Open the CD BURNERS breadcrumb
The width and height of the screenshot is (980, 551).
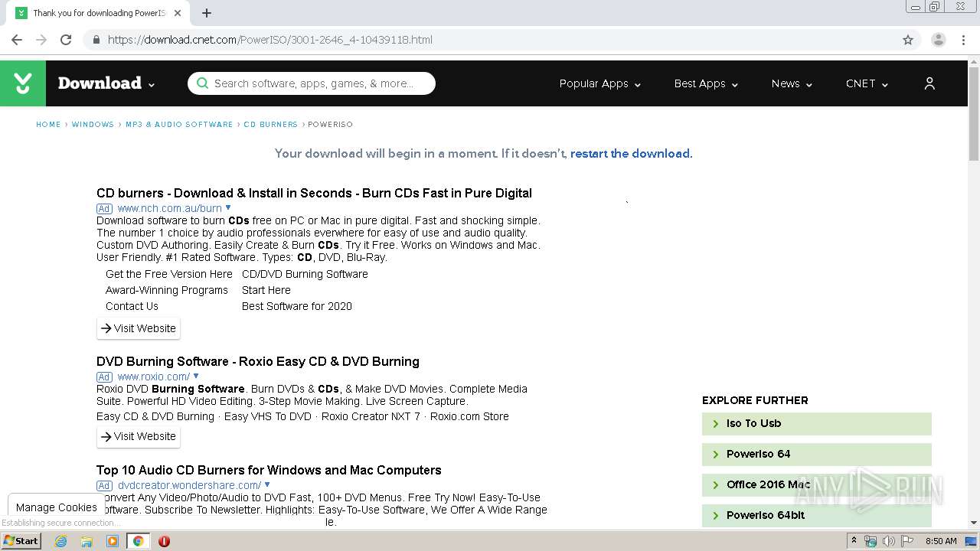[270, 124]
